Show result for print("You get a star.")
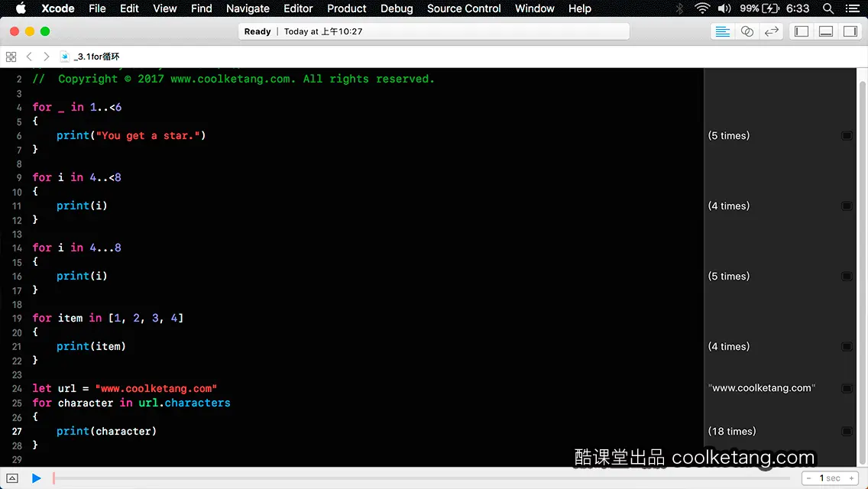Screen dimensions: 868x489 point(847,136)
